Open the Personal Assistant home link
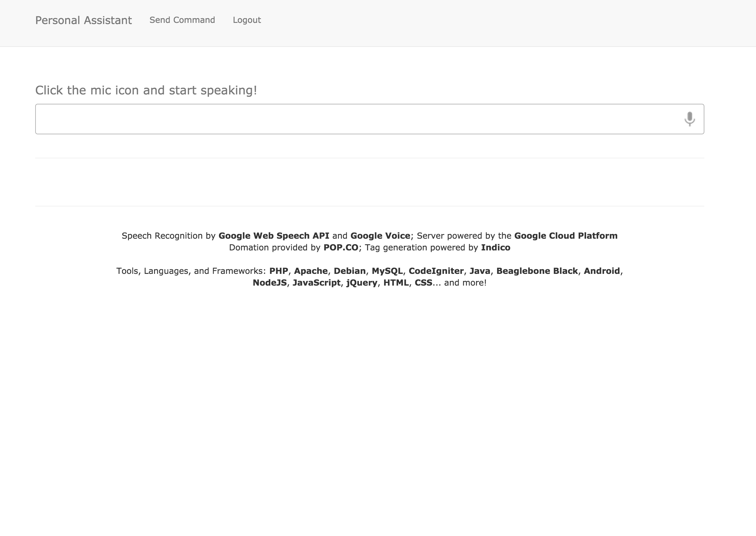Image resolution: width=756 pixels, height=536 pixels. tap(83, 20)
